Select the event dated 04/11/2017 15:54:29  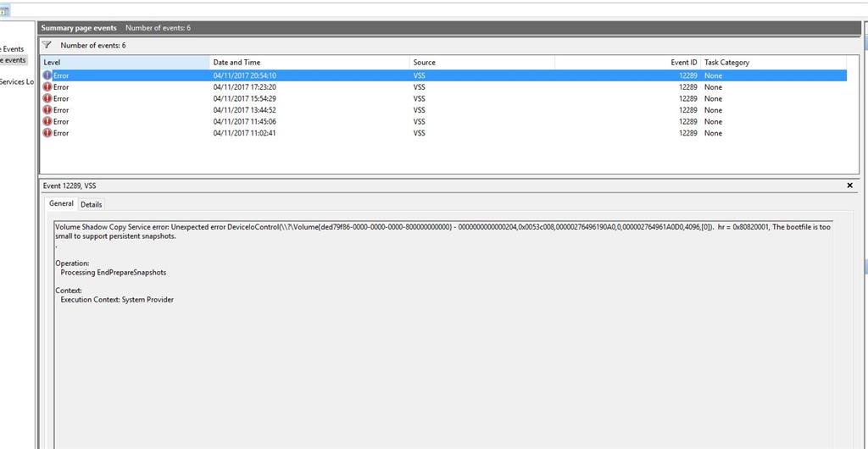coord(443,98)
